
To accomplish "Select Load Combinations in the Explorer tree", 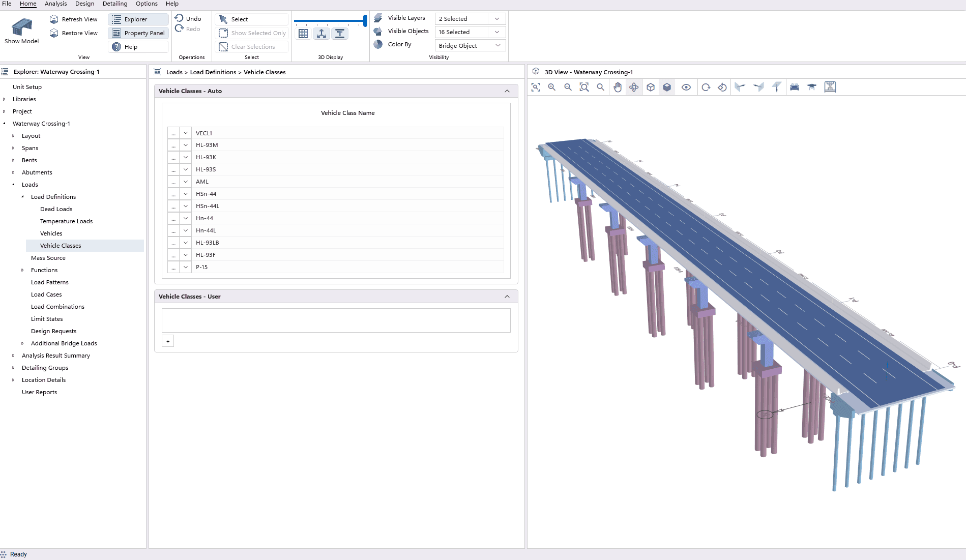I will (57, 307).
